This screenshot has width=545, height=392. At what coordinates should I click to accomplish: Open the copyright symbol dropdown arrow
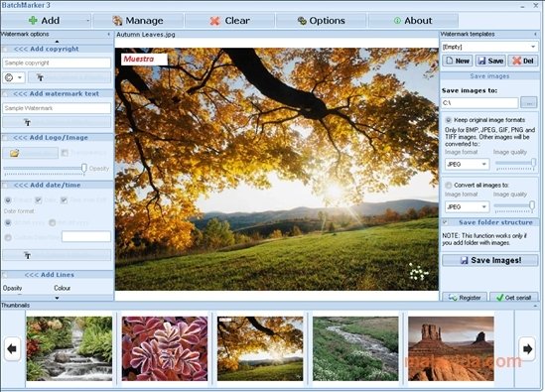point(20,77)
